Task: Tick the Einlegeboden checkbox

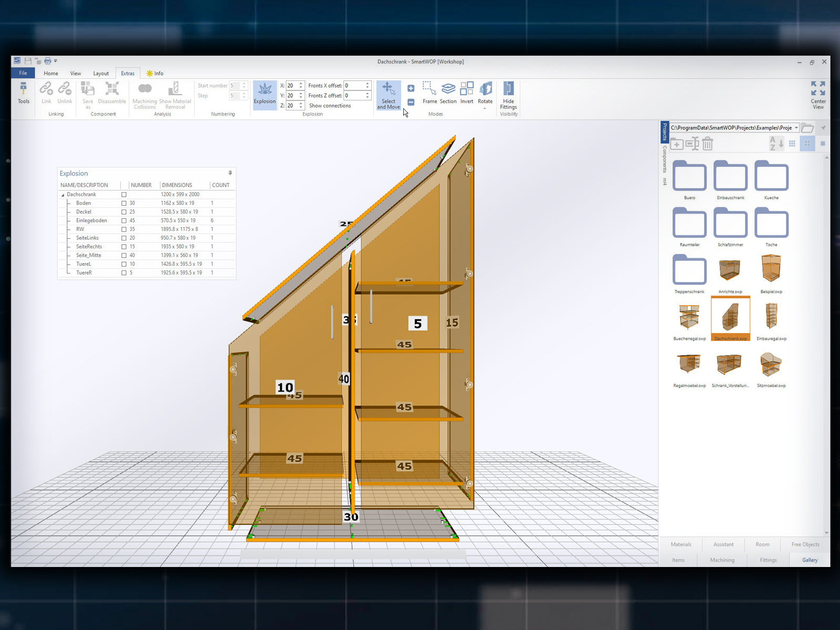Action: click(124, 220)
